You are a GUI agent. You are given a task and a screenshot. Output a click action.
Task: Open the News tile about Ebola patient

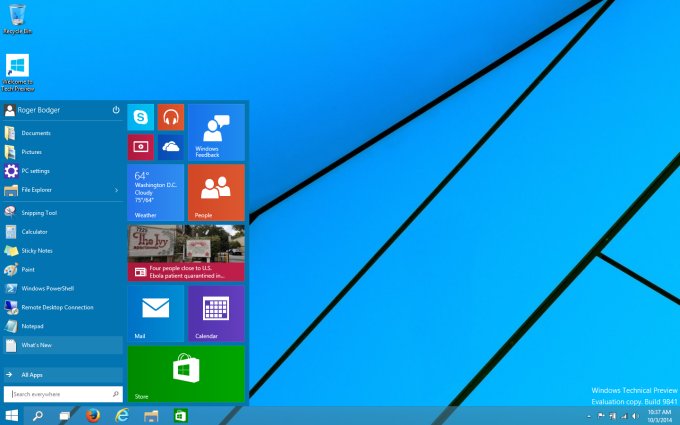(186, 253)
